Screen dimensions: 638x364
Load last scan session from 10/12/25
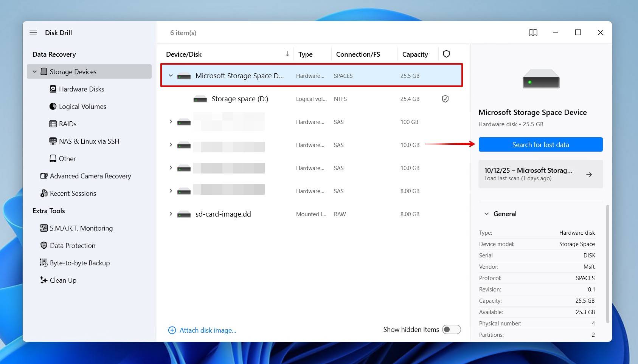(540, 174)
